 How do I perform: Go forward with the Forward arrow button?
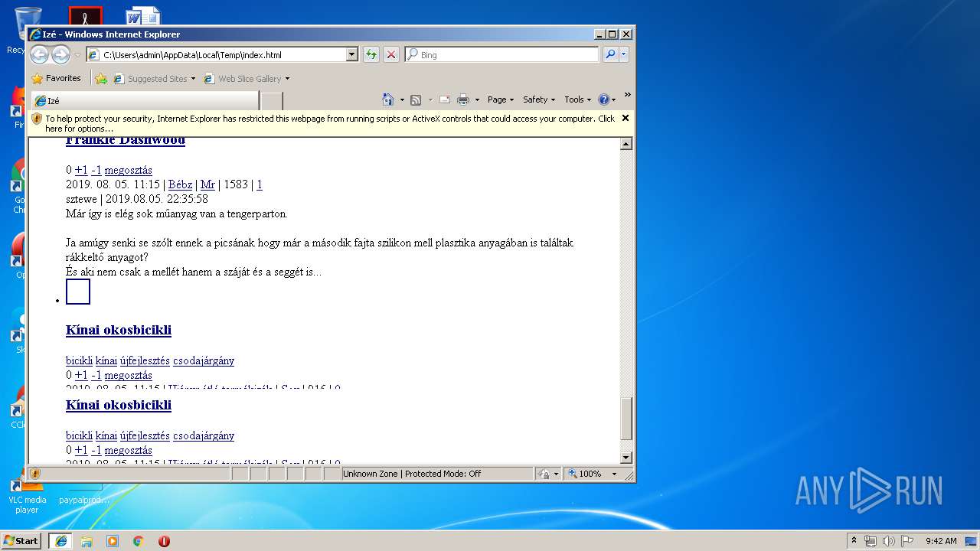pyautogui.click(x=61, y=54)
